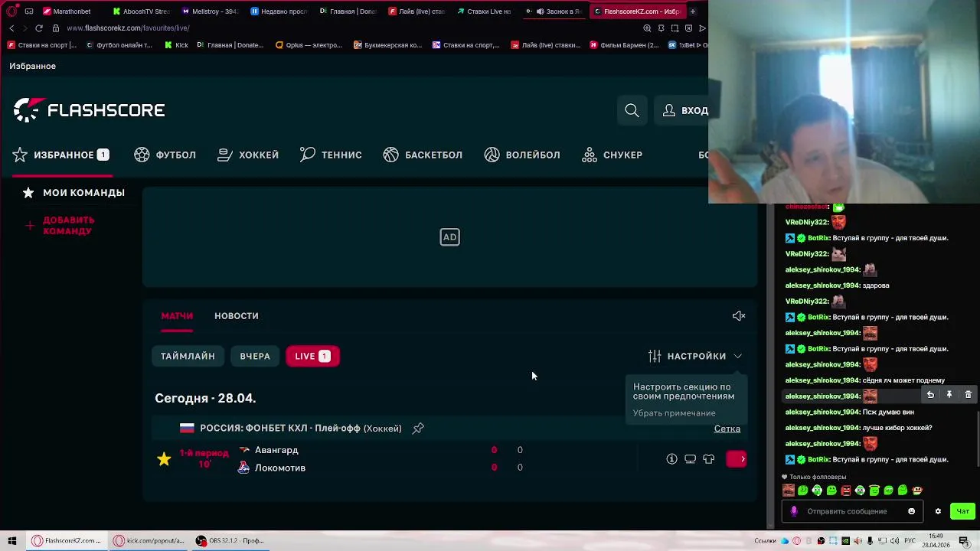The image size is (980, 551).
Task: Switch to the Ставки Live browser tab
Action: (x=484, y=11)
